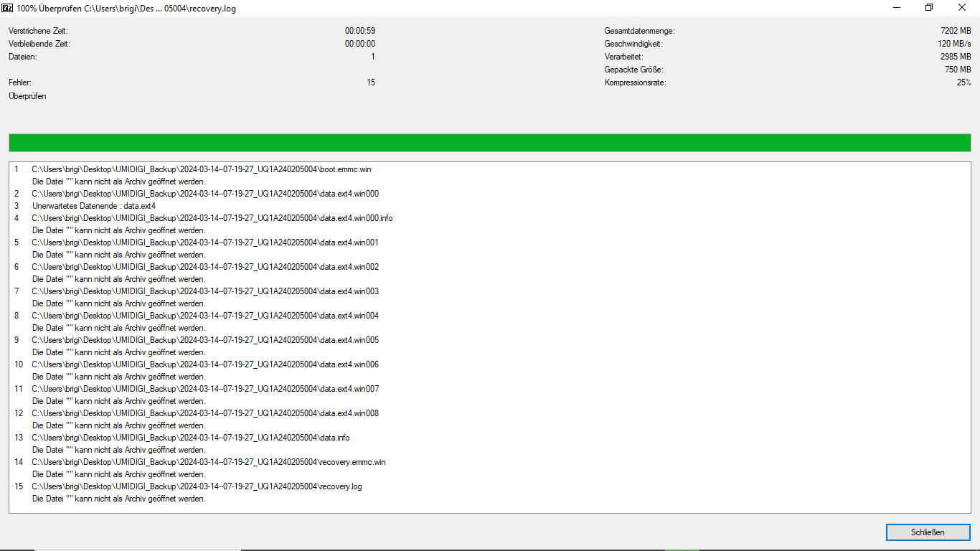Click the window title text 100% Überprüfen

tap(49, 9)
